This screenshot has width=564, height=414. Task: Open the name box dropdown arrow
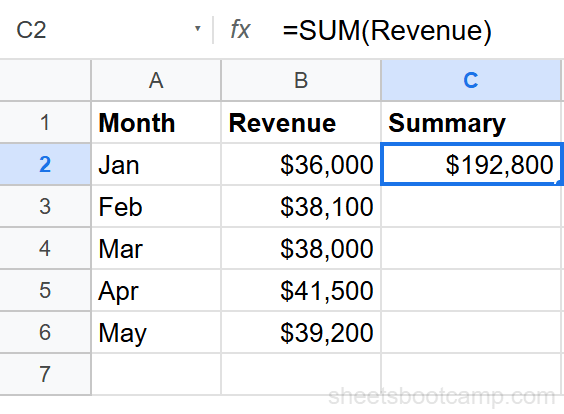[197, 29]
